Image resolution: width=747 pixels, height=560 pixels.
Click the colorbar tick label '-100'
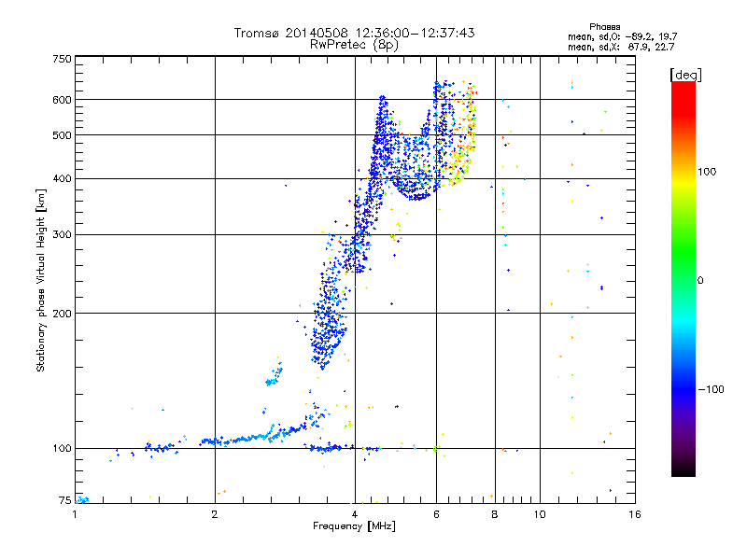pos(711,389)
